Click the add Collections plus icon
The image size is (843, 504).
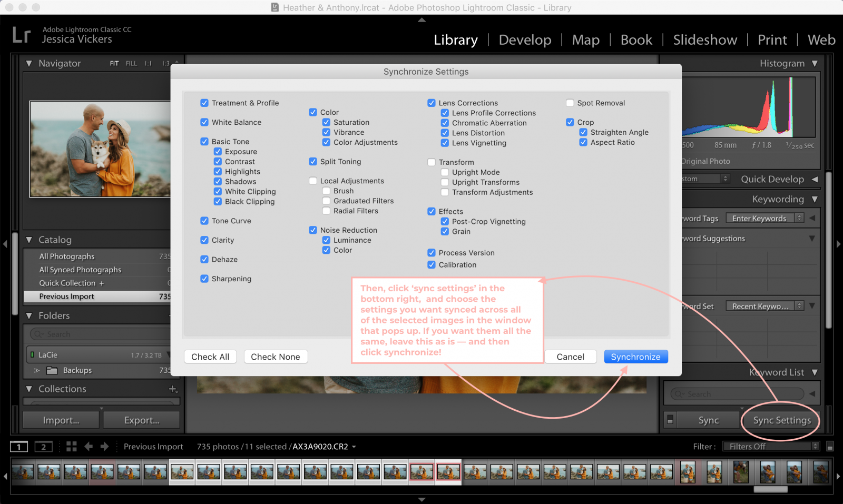173,389
